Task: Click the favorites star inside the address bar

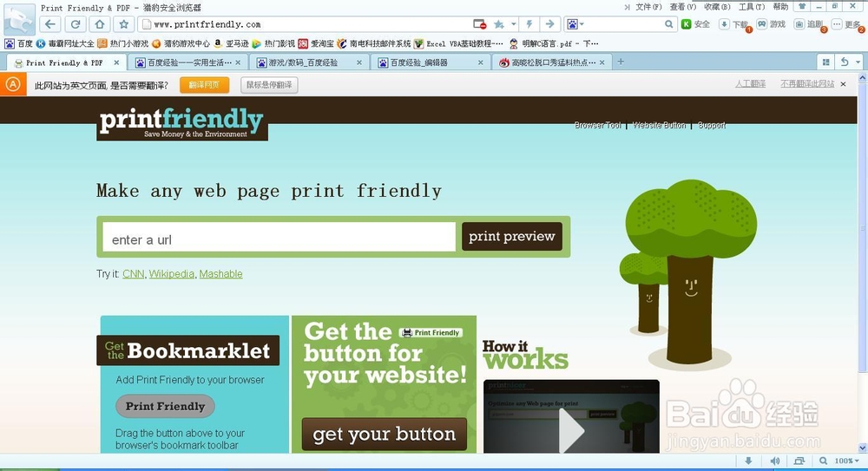Action: coord(499,24)
